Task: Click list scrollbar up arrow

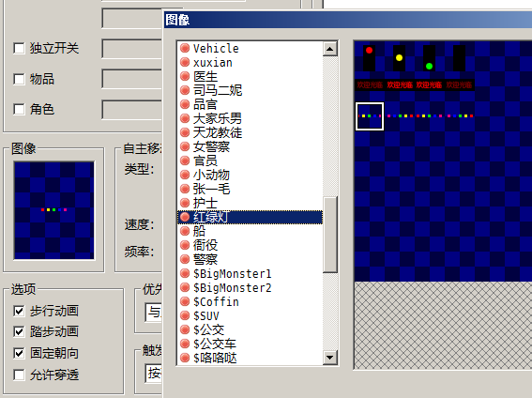Action: [x=330, y=49]
